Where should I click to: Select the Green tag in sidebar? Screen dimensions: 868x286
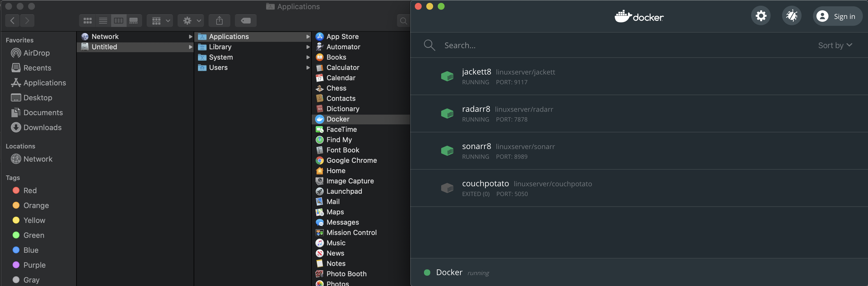coord(28,235)
